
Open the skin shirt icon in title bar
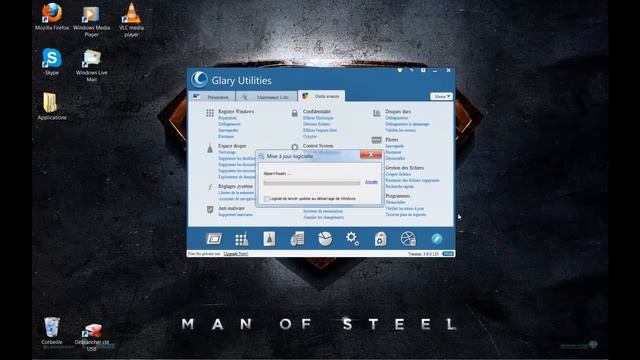click(x=400, y=70)
